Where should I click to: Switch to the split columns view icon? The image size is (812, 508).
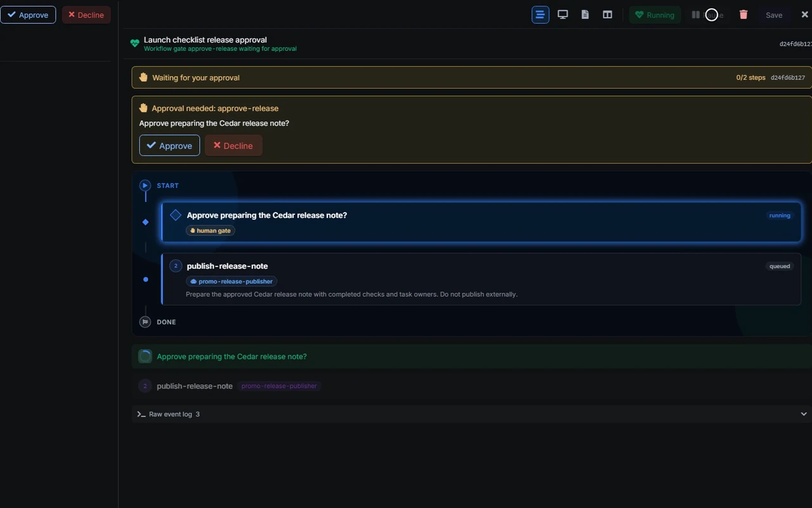coord(607,15)
